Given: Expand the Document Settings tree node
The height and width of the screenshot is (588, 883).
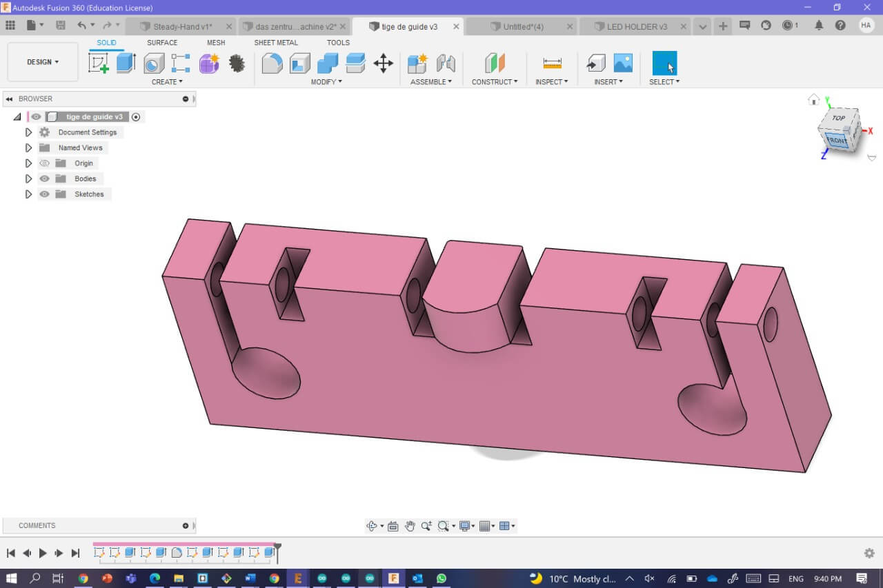Looking at the screenshot, I should pyautogui.click(x=28, y=132).
